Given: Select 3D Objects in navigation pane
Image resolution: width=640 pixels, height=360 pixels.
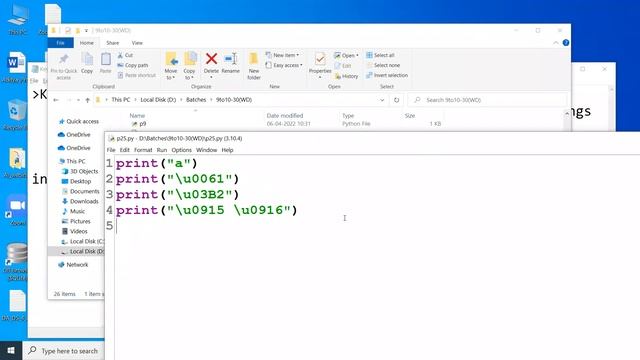Looking at the screenshot, I should 80,171.
